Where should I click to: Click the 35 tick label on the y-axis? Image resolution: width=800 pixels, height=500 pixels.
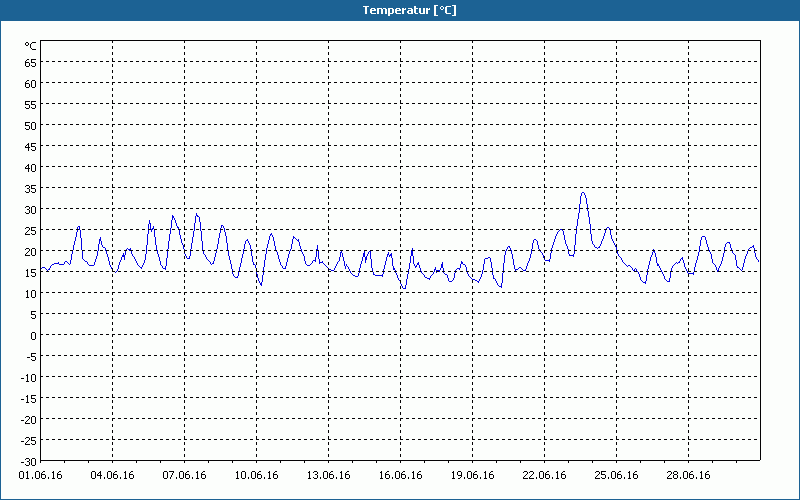30,188
